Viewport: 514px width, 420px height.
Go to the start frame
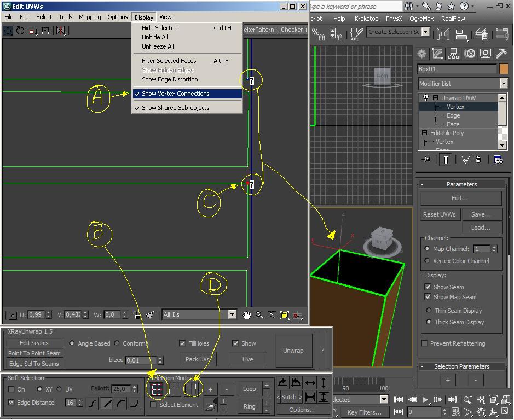399,399
